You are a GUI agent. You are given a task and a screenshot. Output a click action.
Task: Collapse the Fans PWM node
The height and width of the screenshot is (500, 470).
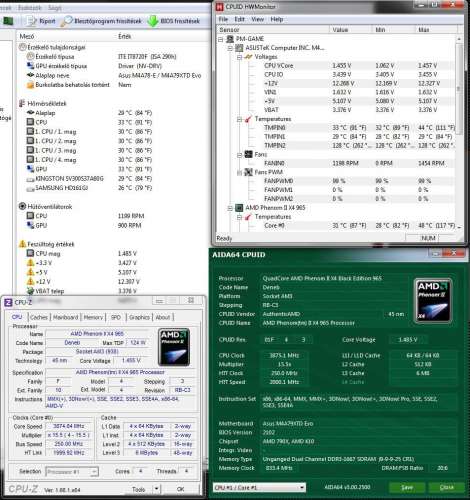239,172
